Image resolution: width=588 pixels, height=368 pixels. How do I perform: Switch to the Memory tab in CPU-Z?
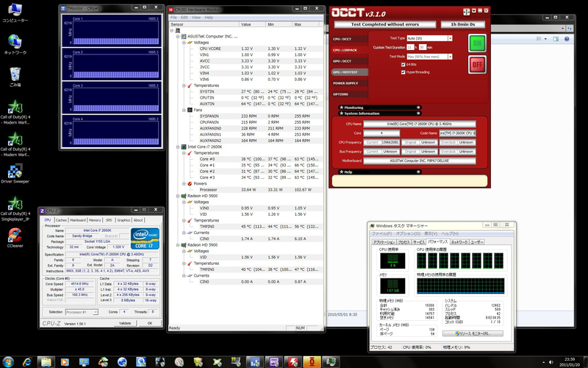click(x=95, y=220)
